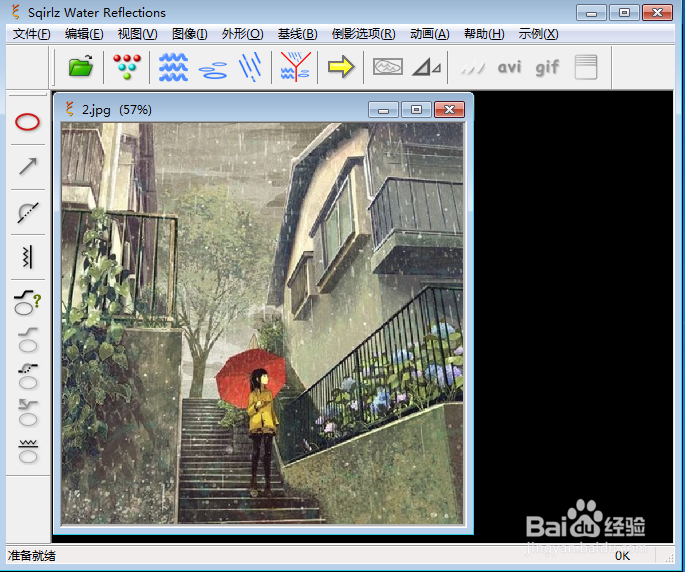Select the red ellipse outline tool
Screen dimensions: 685x572
tap(28, 122)
